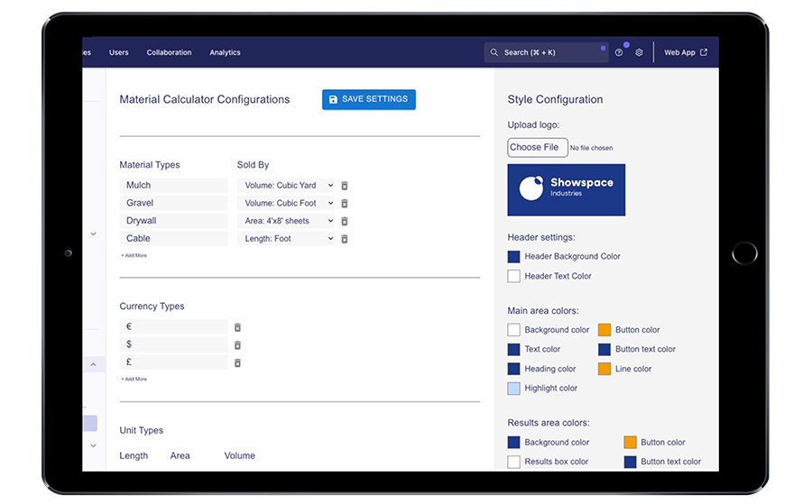Open Mulch Sold By dropdown

tap(286, 186)
